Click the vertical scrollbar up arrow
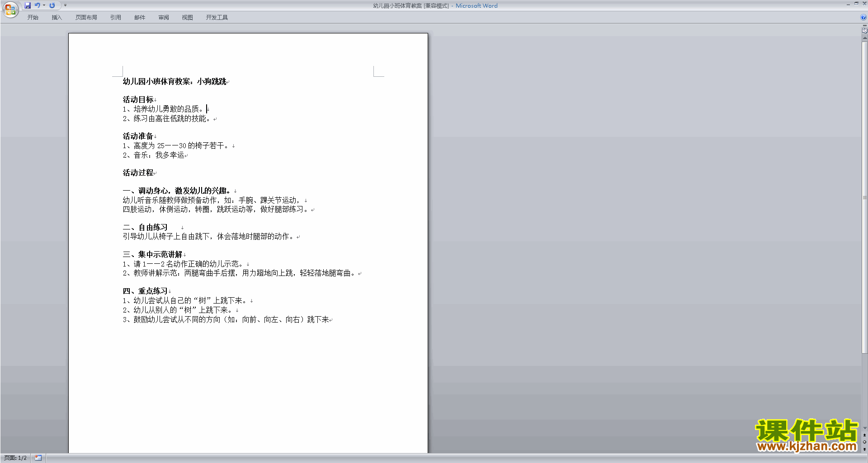 (x=864, y=38)
